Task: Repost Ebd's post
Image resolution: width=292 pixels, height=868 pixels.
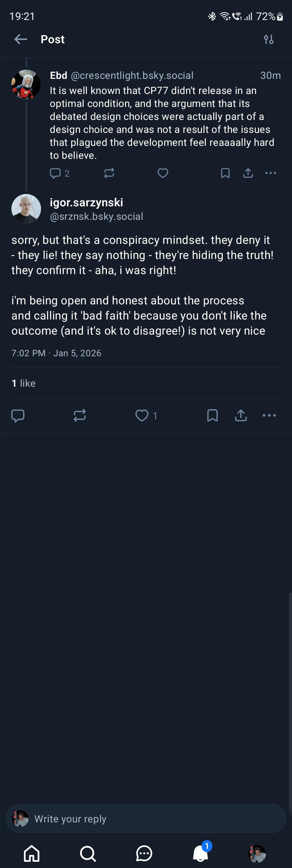Action: [x=109, y=173]
